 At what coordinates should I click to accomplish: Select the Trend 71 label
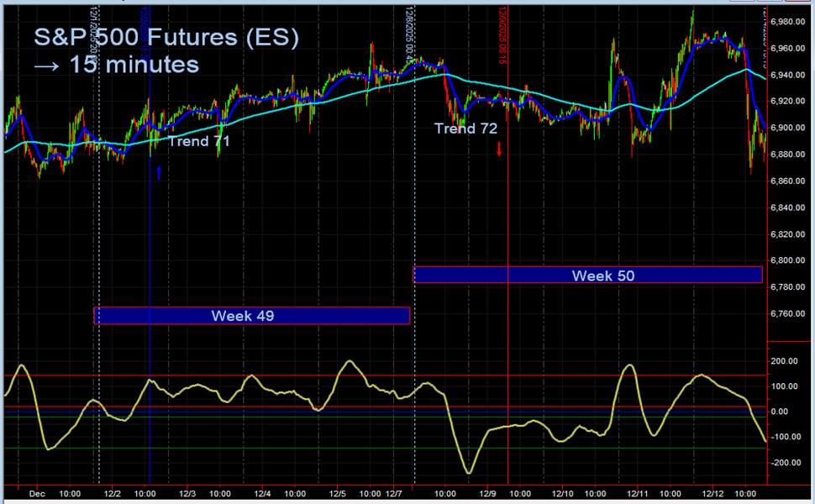pyautogui.click(x=199, y=141)
